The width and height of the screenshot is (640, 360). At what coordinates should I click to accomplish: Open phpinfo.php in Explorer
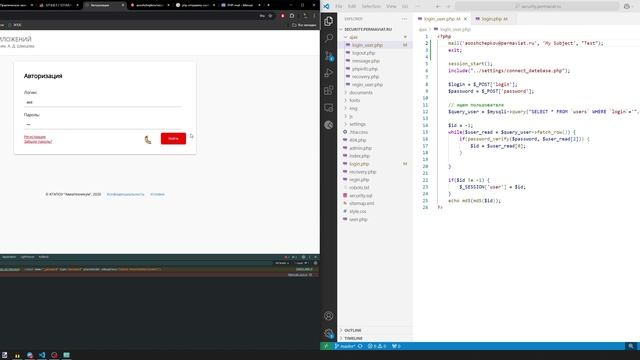click(x=364, y=69)
